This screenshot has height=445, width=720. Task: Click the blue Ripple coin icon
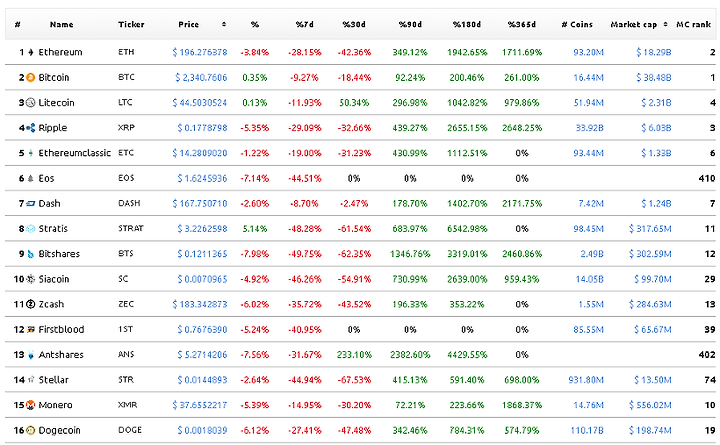[x=30, y=128]
